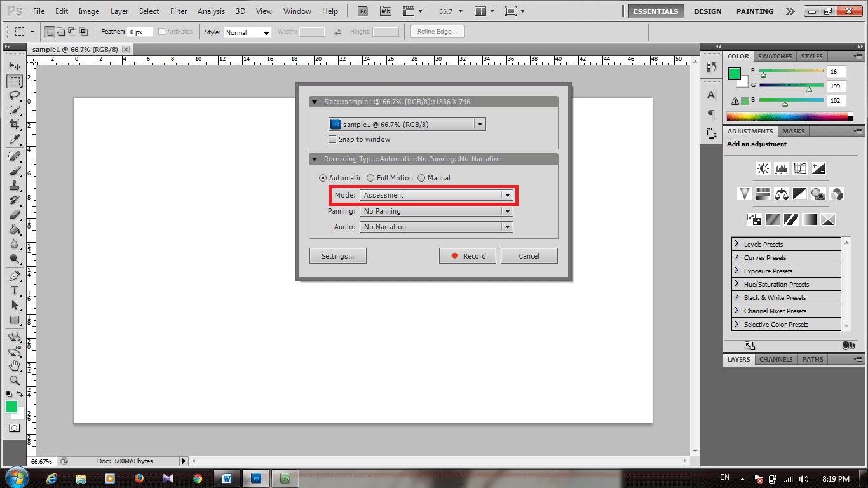This screenshot has width=868, height=488.
Task: Open the Character panel icon
Action: pos(712,95)
